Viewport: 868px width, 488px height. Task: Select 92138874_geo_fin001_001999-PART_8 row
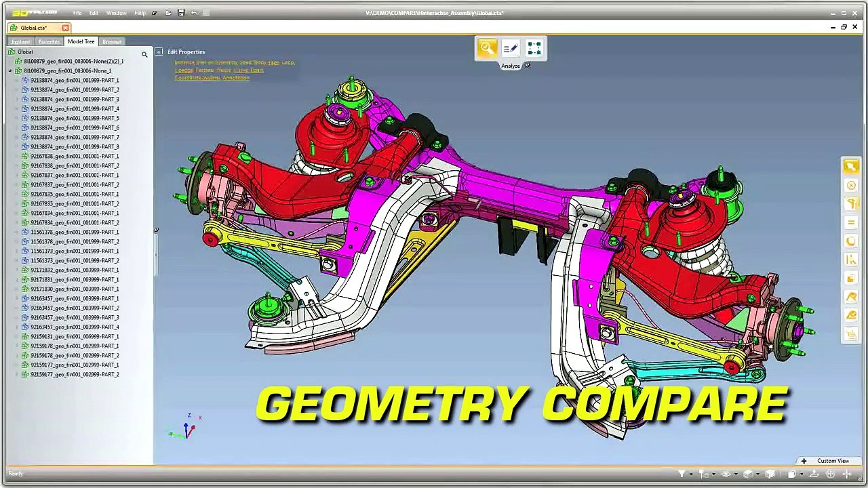point(75,146)
